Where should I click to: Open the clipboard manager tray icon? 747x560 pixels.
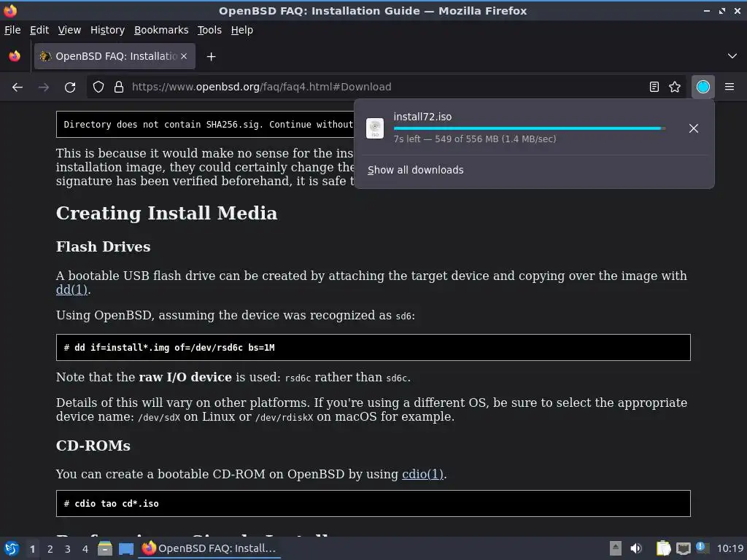(x=663, y=548)
